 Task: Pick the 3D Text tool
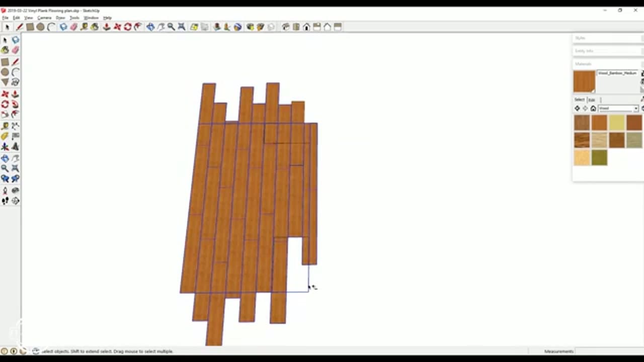tap(15, 147)
